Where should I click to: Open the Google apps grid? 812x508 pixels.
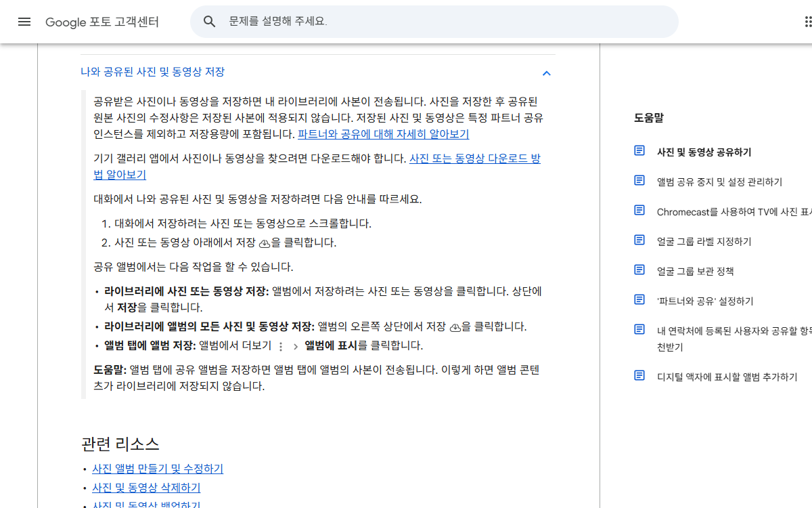click(x=807, y=22)
